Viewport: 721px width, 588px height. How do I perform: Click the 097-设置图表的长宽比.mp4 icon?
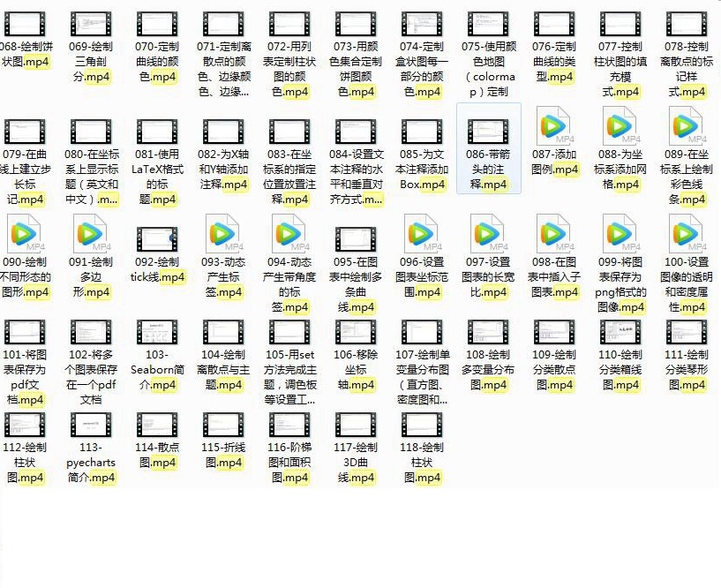coord(488,236)
